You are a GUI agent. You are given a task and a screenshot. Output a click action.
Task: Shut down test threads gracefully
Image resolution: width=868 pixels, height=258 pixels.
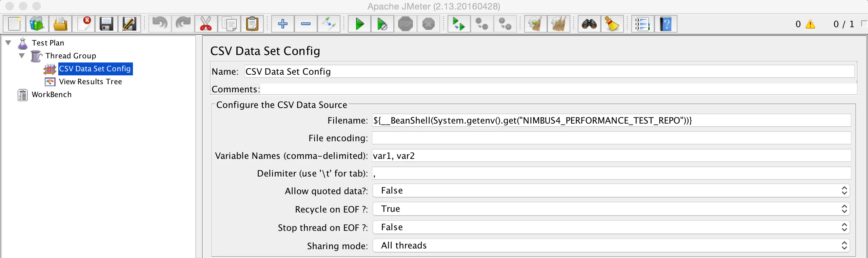click(429, 24)
